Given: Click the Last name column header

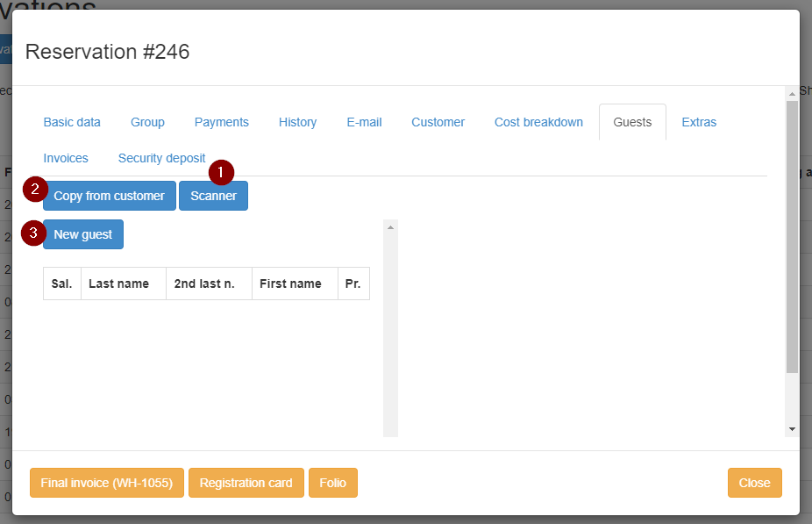Looking at the screenshot, I should point(118,284).
